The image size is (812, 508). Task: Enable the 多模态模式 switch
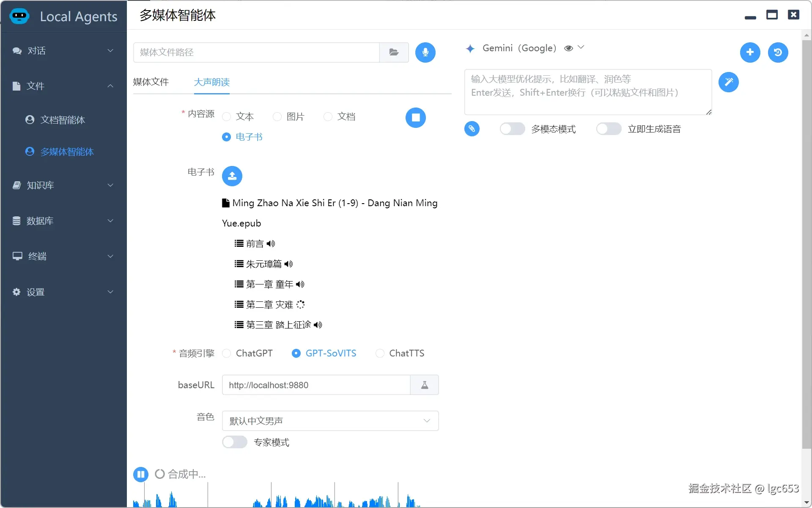[512, 129]
